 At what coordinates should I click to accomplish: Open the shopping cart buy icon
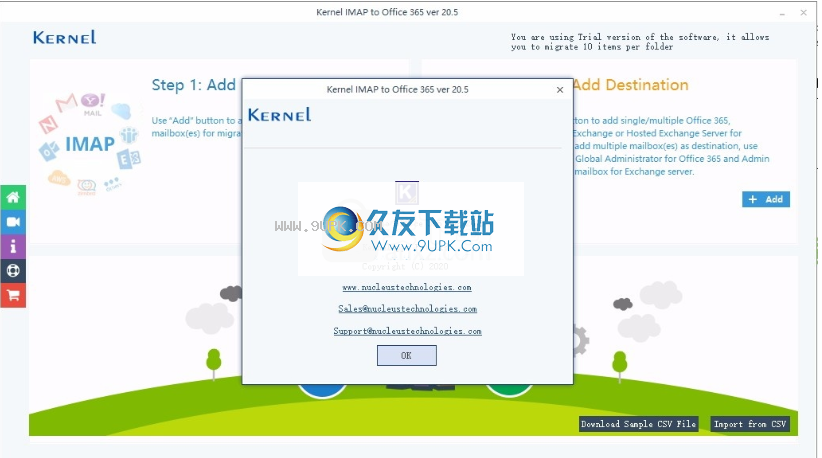13,295
